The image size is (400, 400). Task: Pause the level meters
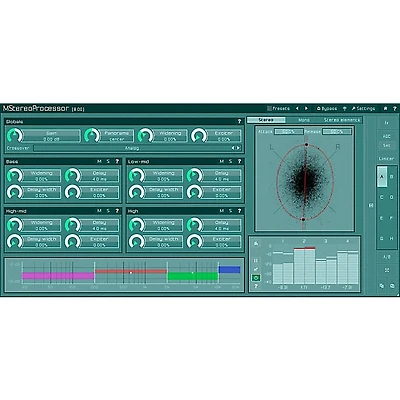256,260
